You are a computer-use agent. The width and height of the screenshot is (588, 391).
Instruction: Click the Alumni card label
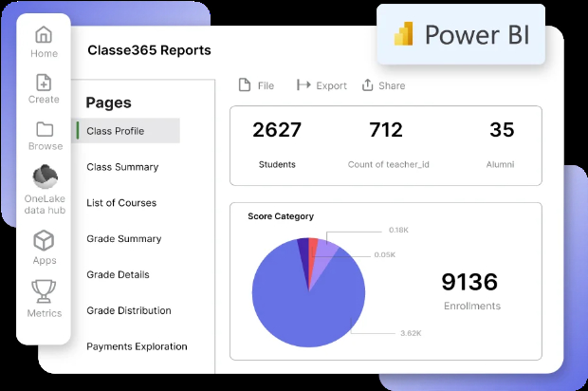point(500,164)
